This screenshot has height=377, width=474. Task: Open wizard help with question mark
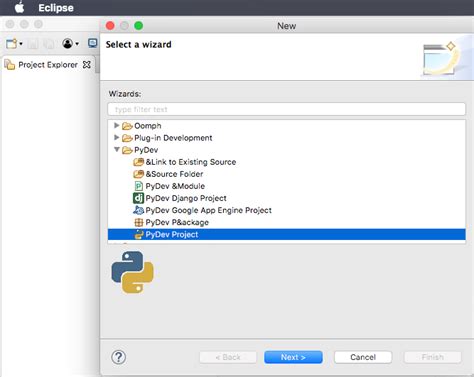(119, 357)
